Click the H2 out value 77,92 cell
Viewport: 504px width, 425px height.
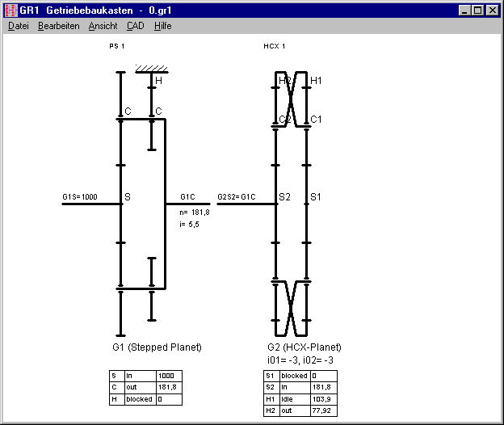tap(323, 410)
